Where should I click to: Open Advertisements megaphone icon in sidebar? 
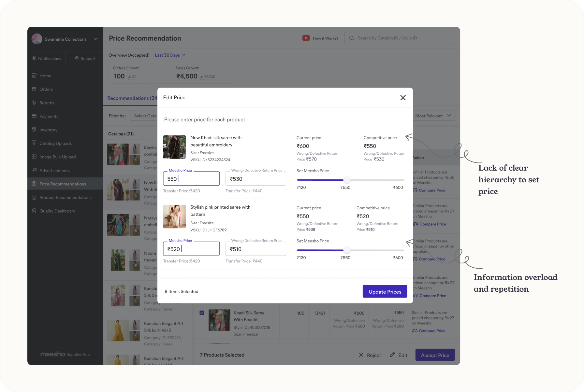coord(34,170)
